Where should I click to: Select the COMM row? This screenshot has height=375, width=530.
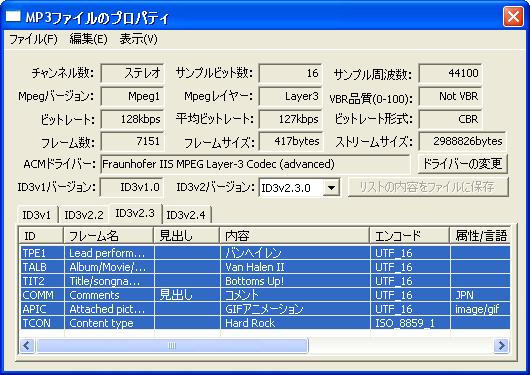(265, 295)
